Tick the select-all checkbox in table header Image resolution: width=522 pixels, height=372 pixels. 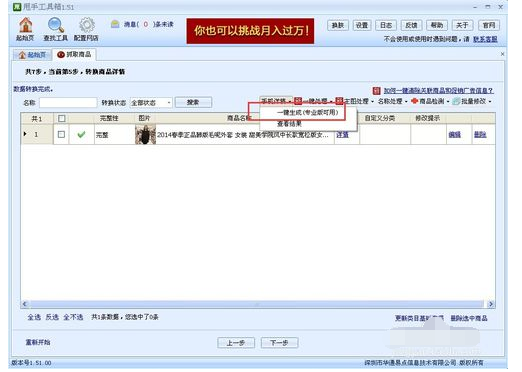62,118
